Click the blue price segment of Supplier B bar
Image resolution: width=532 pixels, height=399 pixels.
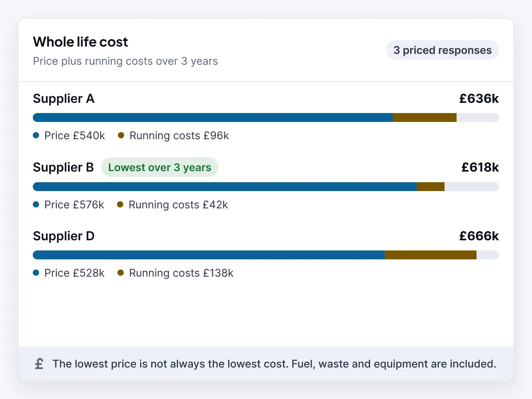pos(225,187)
